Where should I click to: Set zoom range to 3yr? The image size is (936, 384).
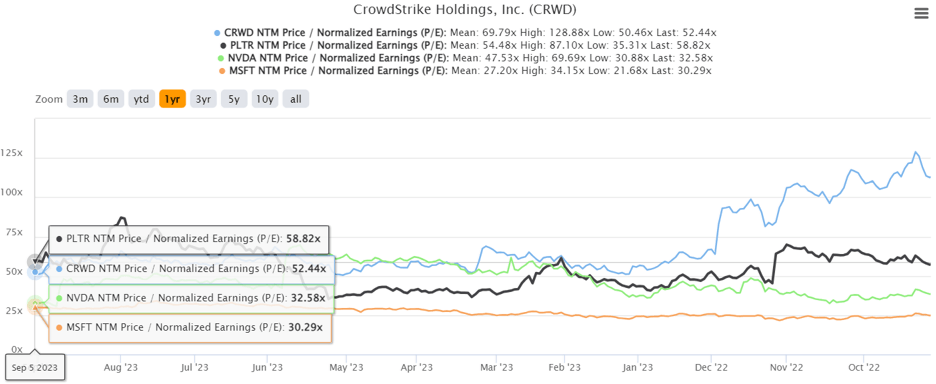[x=204, y=99]
